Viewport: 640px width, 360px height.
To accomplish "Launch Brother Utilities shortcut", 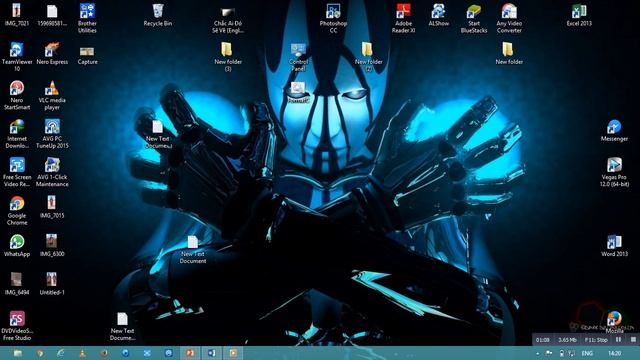I will tap(87, 18).
